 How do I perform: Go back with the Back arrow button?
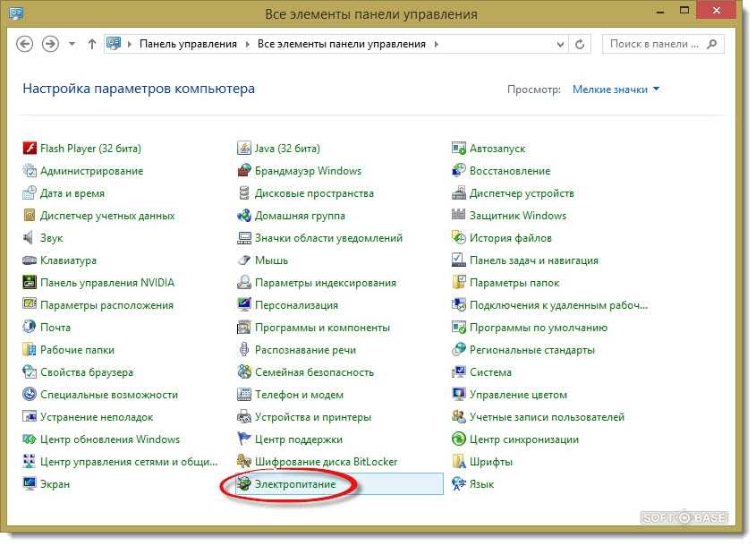[24, 44]
